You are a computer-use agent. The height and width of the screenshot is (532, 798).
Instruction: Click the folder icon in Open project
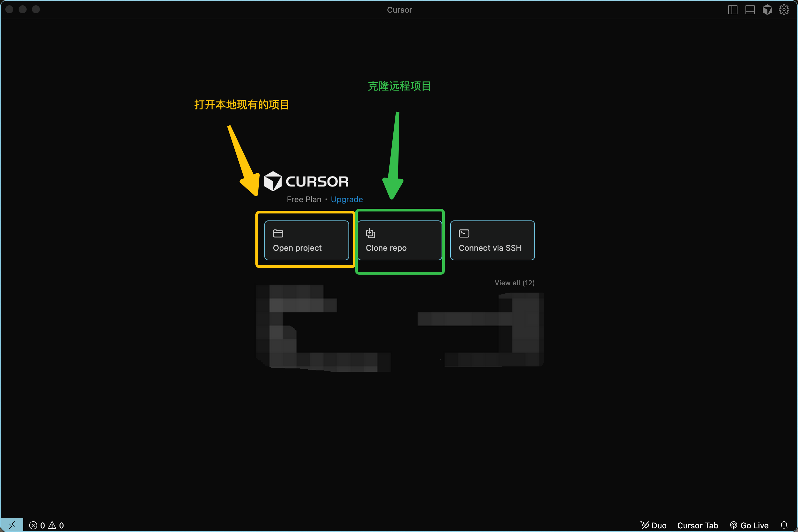tap(278, 233)
